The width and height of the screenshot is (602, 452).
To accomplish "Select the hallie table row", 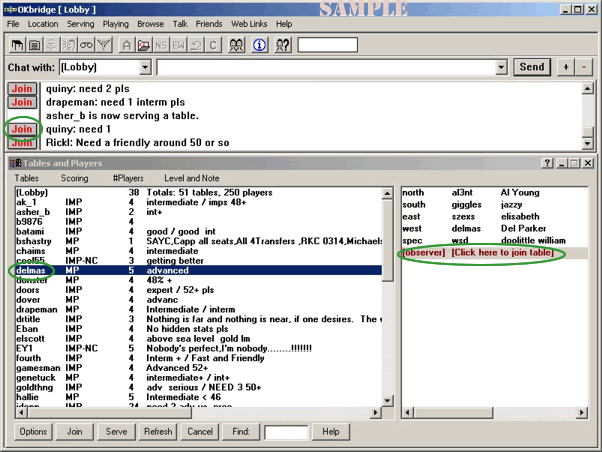I will pos(198,397).
